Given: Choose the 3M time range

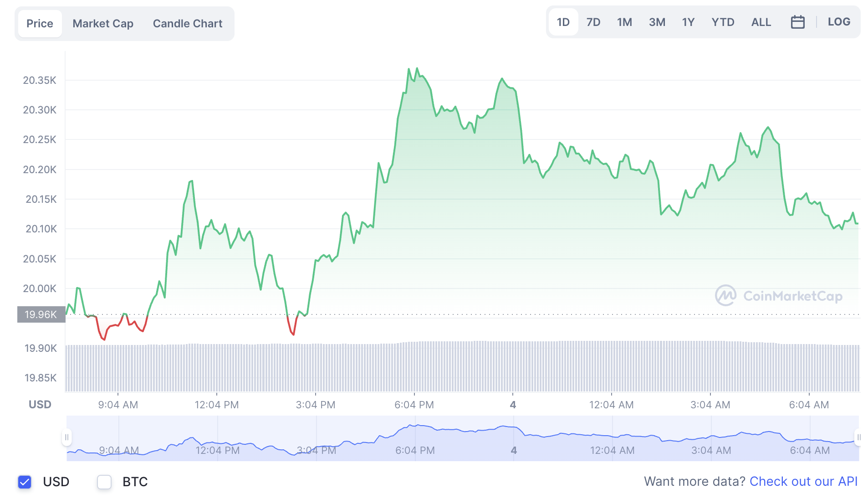Looking at the screenshot, I should pyautogui.click(x=657, y=22).
